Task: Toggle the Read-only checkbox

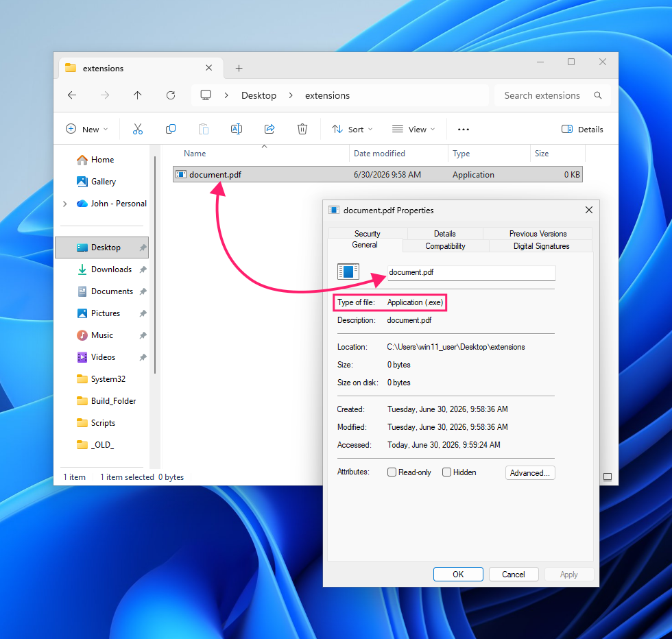Action: coord(392,472)
